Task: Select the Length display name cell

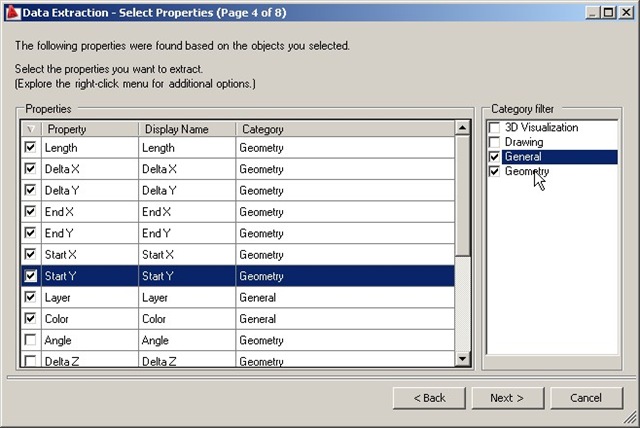Action: (187, 148)
